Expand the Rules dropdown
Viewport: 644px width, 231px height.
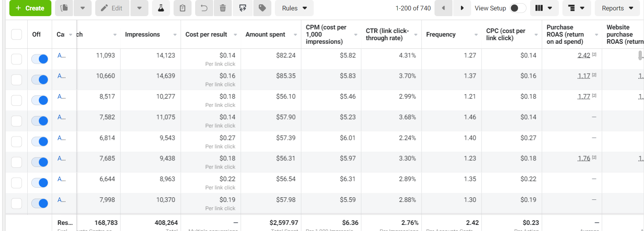[294, 8]
